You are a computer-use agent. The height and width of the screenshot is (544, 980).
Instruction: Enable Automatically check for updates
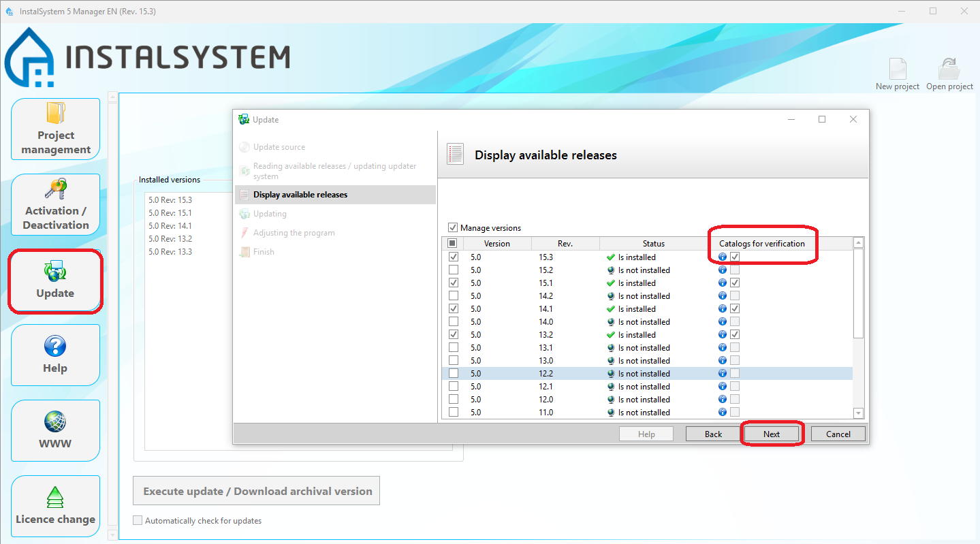click(x=138, y=521)
